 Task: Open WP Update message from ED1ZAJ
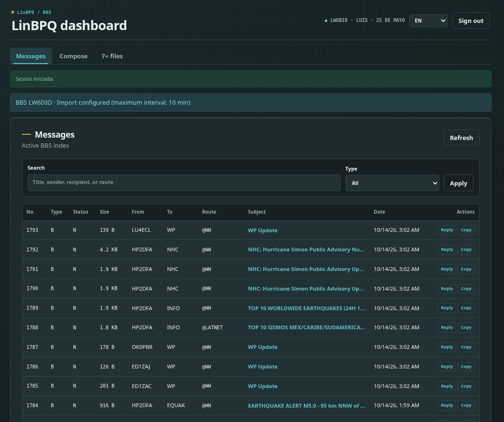(x=263, y=367)
